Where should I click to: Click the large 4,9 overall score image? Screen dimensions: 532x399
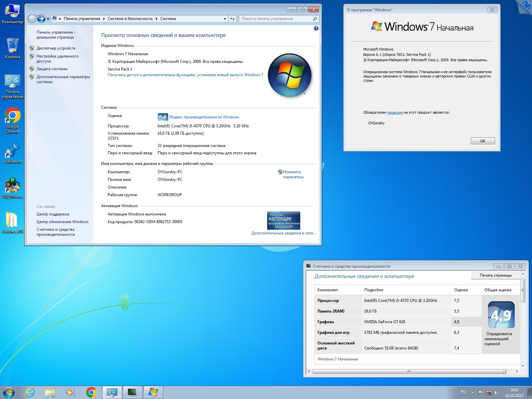tap(501, 315)
